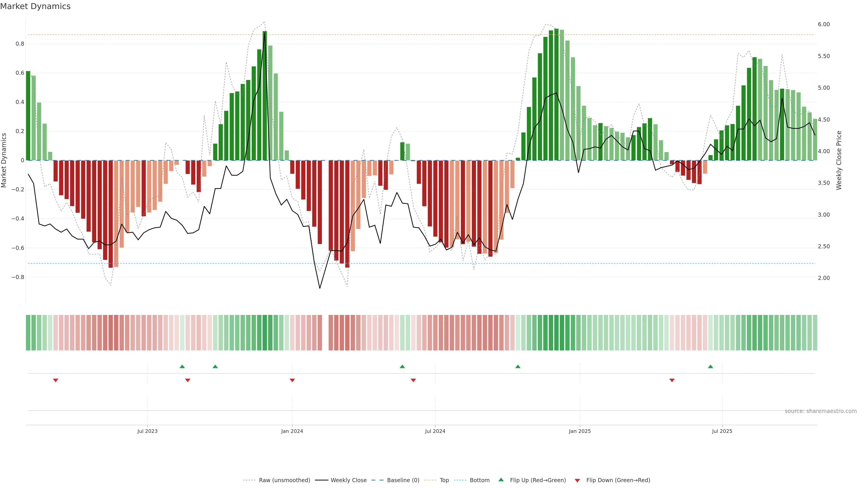Click the leftmost green flip-up triangle marker
The image size is (868, 488).
pyautogui.click(x=182, y=366)
